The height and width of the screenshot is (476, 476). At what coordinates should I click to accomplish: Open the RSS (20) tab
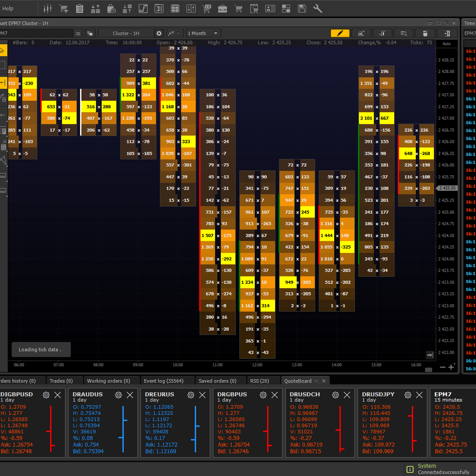(x=260, y=381)
